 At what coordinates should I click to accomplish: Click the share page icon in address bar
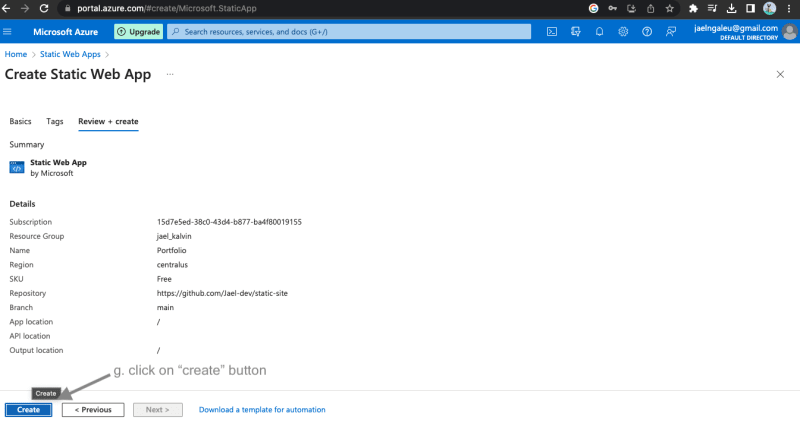pyautogui.click(x=651, y=8)
